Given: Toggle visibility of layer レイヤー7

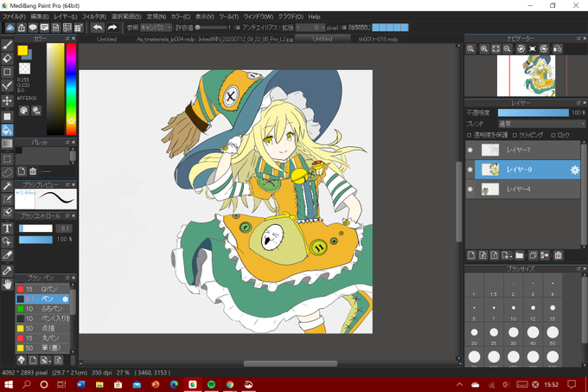Looking at the screenshot, I should point(470,150).
